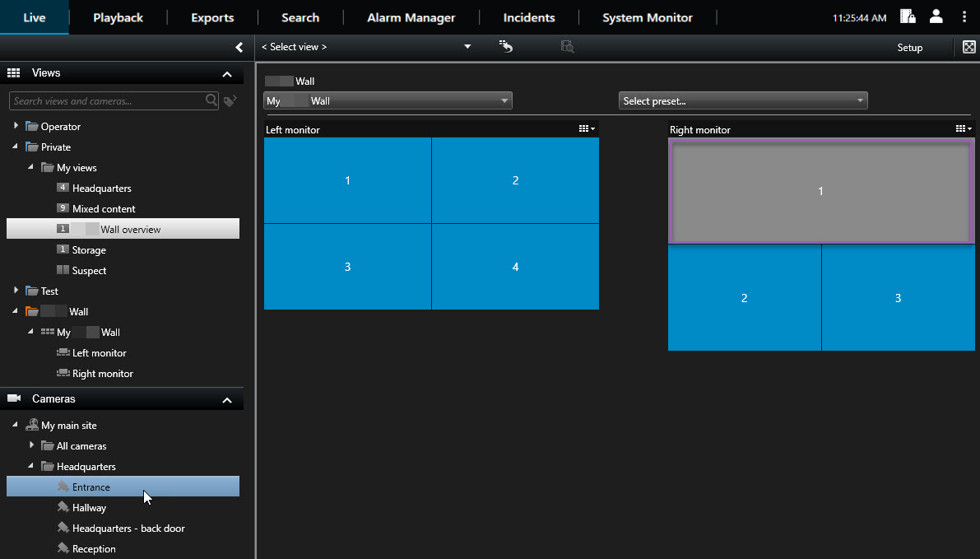Click the search magnifier in Views pane
Image resolution: width=980 pixels, height=559 pixels.
click(x=211, y=100)
